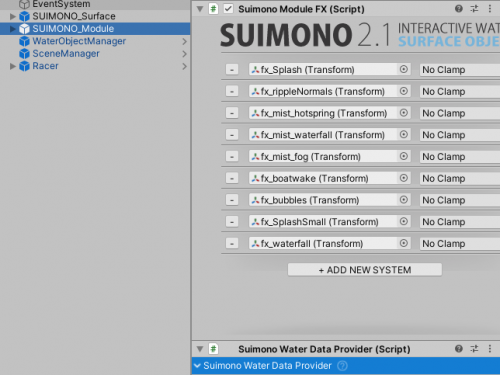Image resolution: width=500 pixels, height=375 pixels.
Task: Click WaterObjectManager cube icon
Action: point(24,41)
